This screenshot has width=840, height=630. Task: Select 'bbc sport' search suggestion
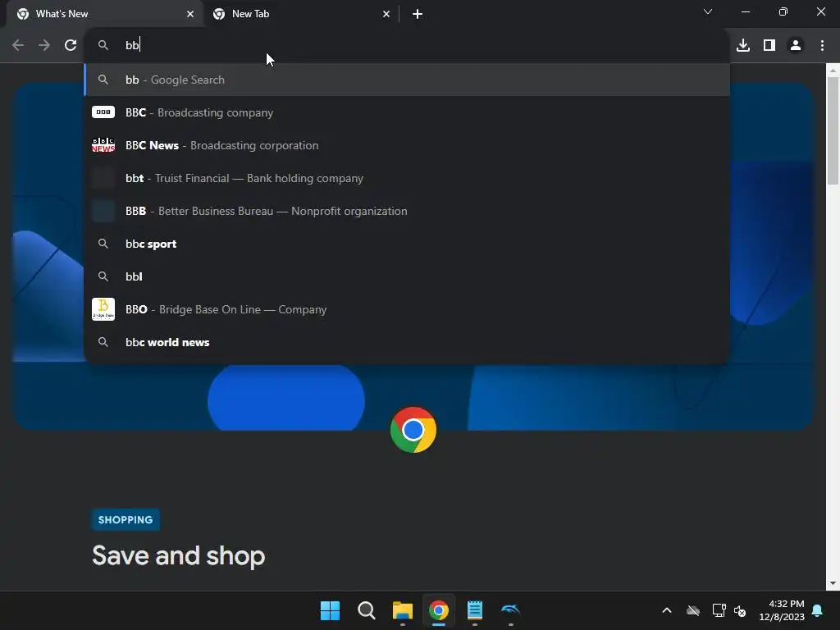point(407,244)
